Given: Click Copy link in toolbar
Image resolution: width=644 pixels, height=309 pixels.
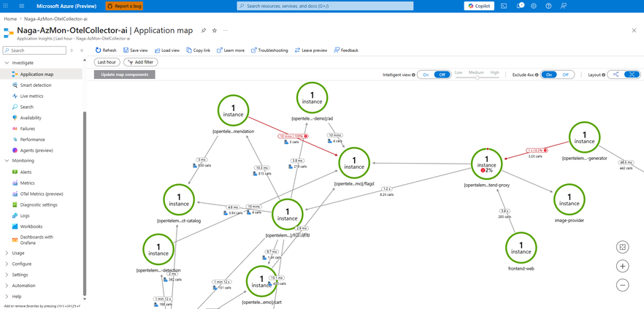Looking at the screenshot, I should coord(199,50).
